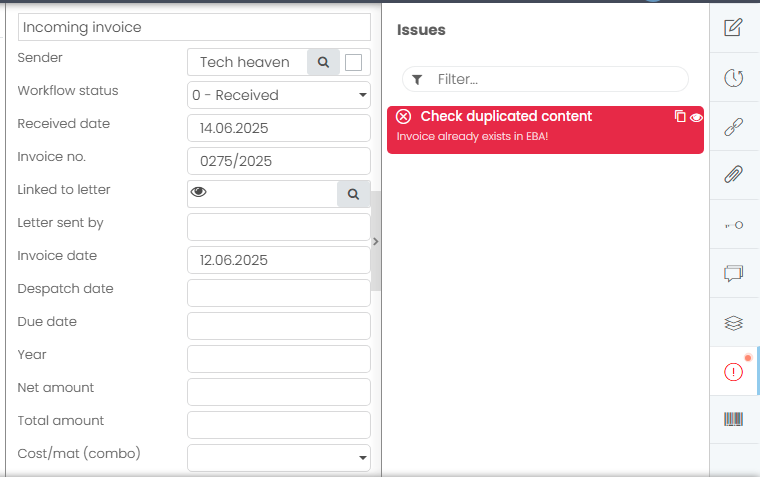Viewport: 760px width, 477px height.
Task: Open the paperclip attachments icon in sidebar
Action: pyautogui.click(x=733, y=175)
